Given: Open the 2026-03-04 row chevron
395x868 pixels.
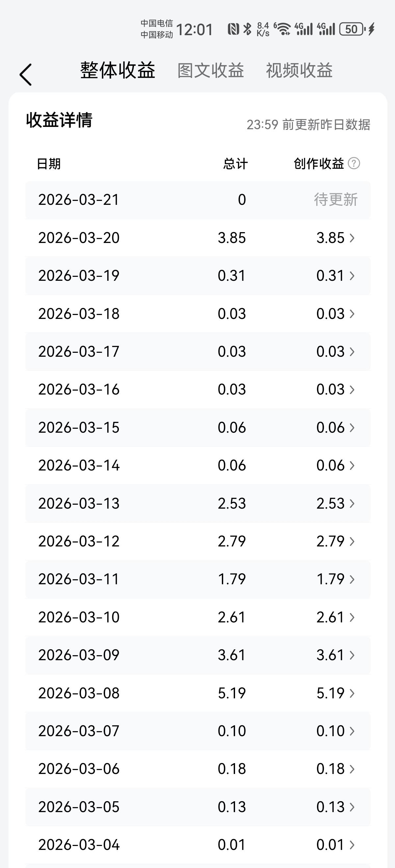Looking at the screenshot, I should (352, 845).
